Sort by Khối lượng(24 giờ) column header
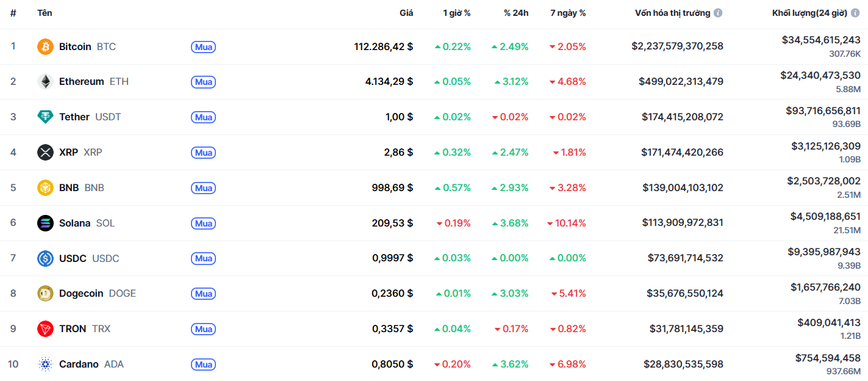 point(810,13)
